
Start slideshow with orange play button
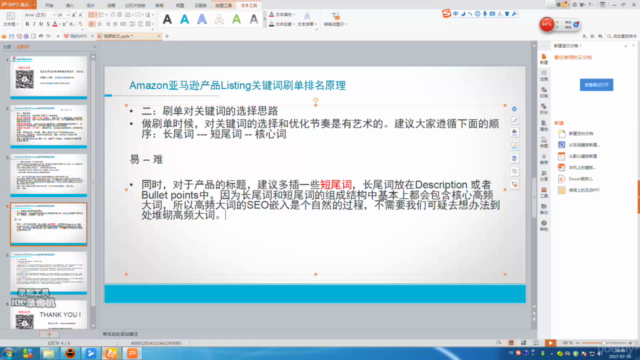coord(550,343)
